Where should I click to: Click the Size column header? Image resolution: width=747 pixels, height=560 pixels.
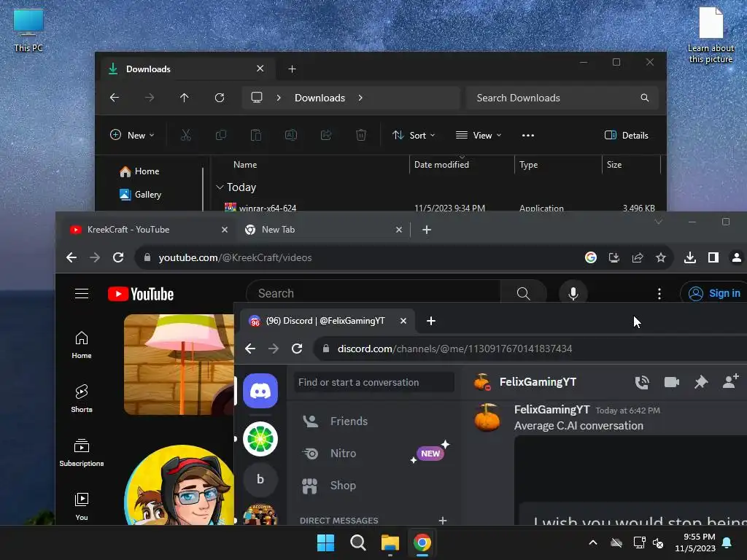pyautogui.click(x=614, y=165)
